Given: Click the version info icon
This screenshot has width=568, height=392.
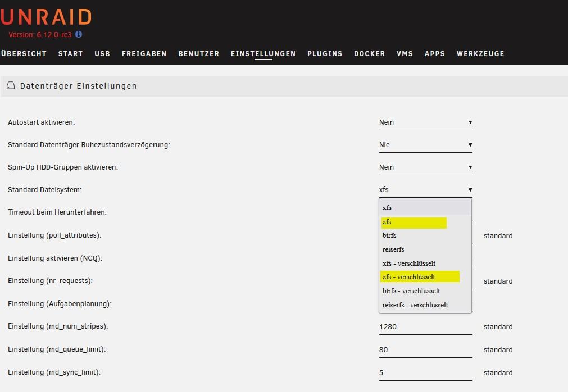Looking at the screenshot, I should click(79, 34).
